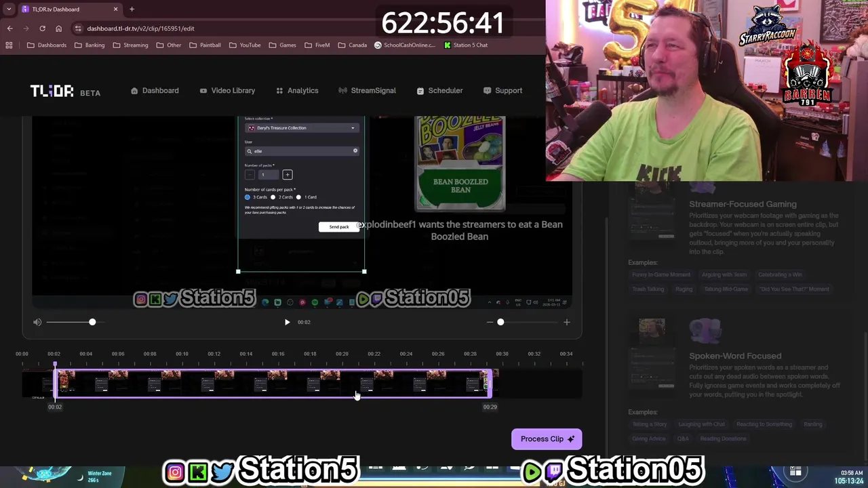This screenshot has width=868, height=488.
Task: Open the Scheduler page
Action: (x=439, y=91)
